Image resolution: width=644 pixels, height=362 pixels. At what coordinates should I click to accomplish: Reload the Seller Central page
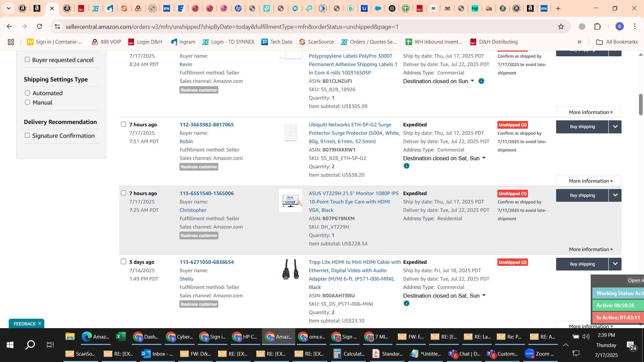tap(40, 26)
